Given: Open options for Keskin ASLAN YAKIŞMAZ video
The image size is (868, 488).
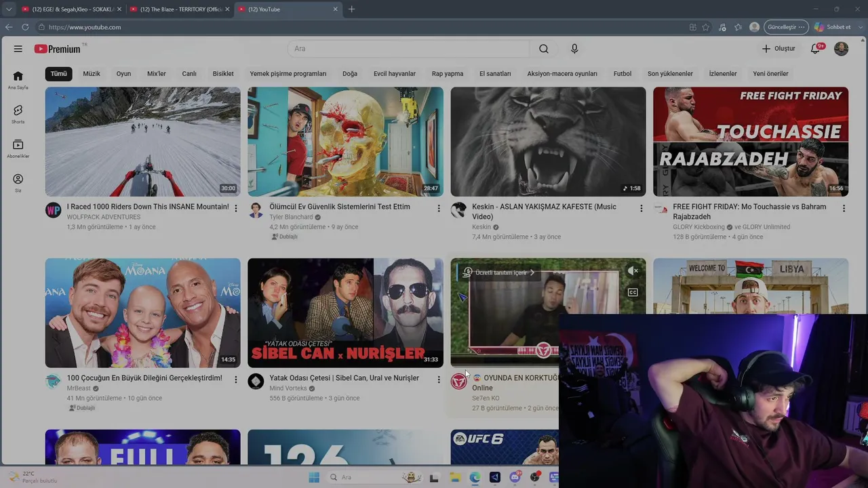Looking at the screenshot, I should 641,208.
